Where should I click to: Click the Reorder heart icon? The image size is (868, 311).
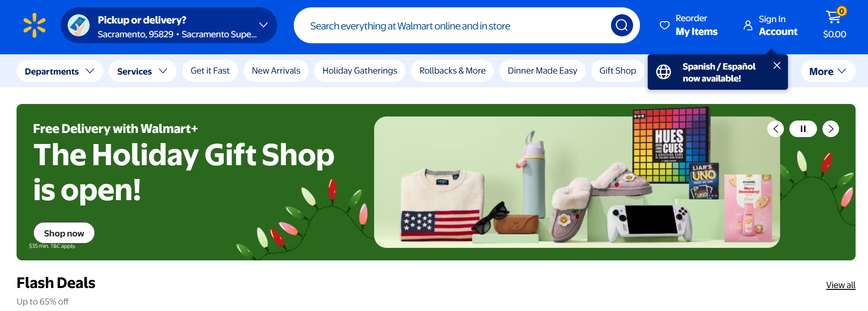[x=665, y=25]
